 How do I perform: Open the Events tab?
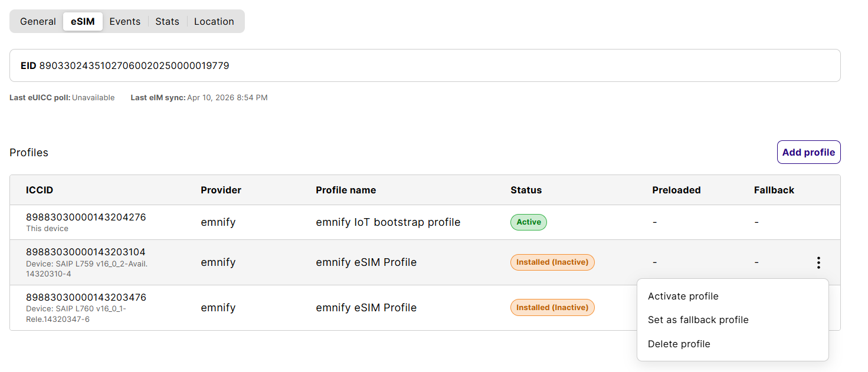click(x=125, y=22)
